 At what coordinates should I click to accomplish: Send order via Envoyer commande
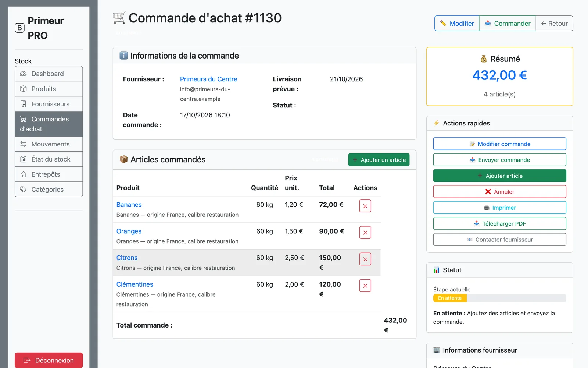pos(499,160)
